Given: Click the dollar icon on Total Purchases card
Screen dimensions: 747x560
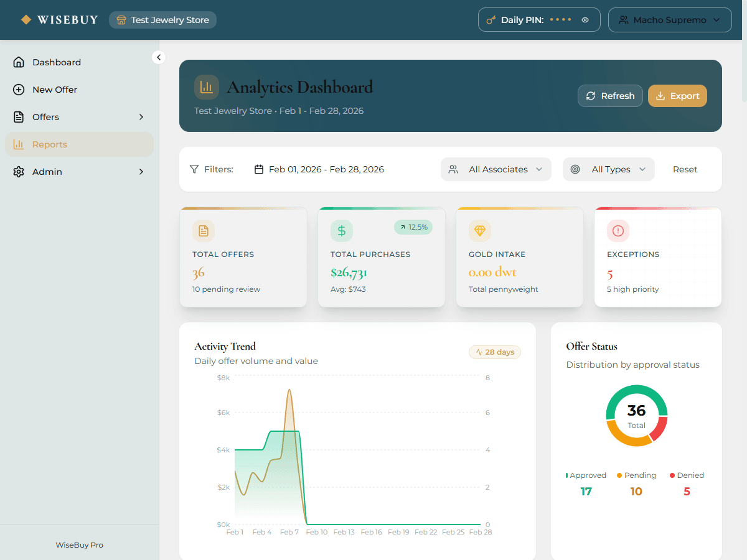Looking at the screenshot, I should [341, 231].
